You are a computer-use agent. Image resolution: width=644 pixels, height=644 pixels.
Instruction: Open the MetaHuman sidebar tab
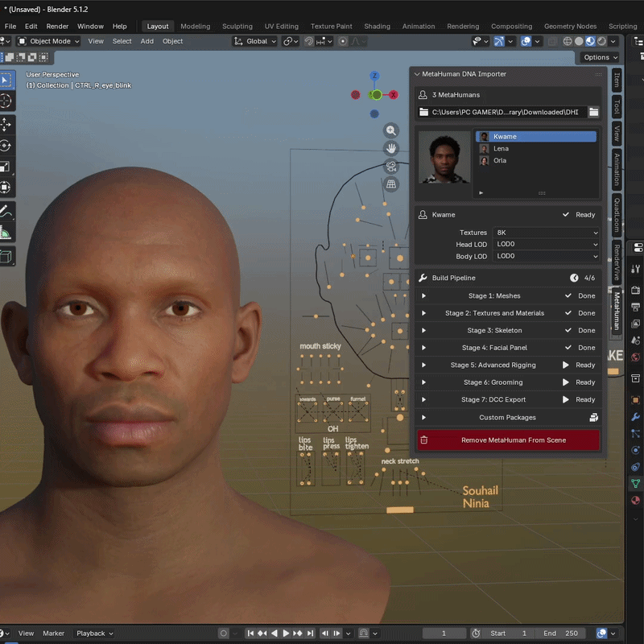(x=617, y=311)
